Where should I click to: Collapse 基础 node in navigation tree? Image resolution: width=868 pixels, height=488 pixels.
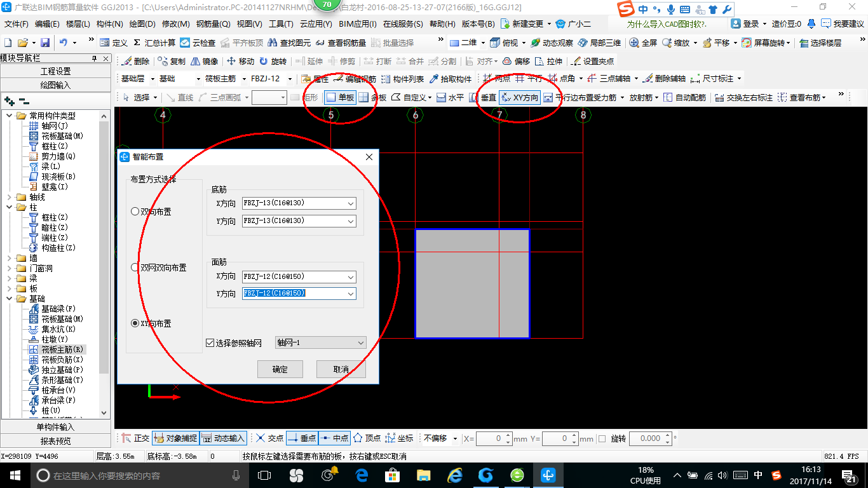pyautogui.click(x=9, y=299)
